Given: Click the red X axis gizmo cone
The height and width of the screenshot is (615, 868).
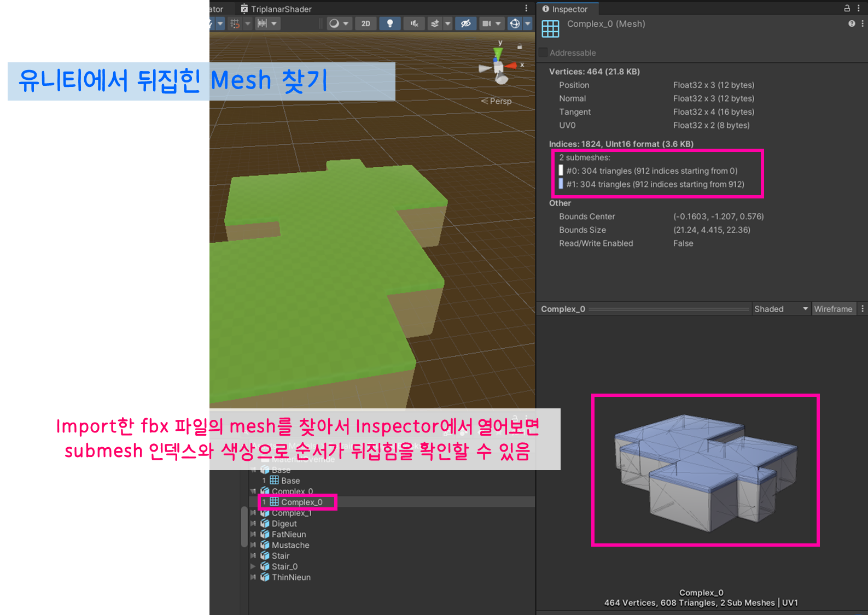Looking at the screenshot, I should (x=512, y=66).
